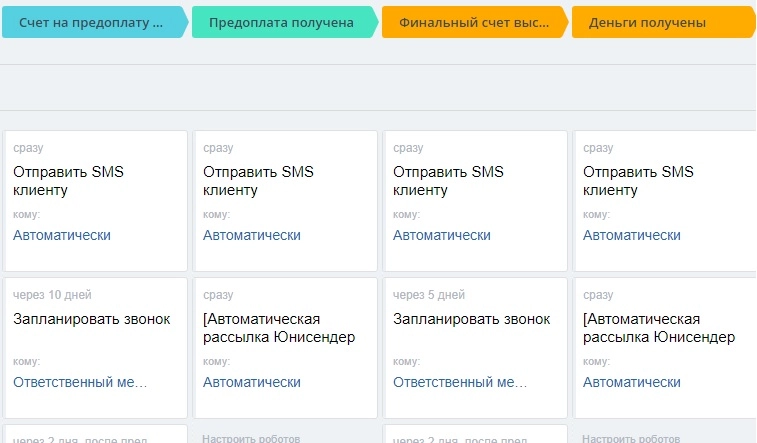Click "Автоматически" in "Деньги получены" Юнисендер robot
This screenshot has width=757, height=443.
coord(632,382)
